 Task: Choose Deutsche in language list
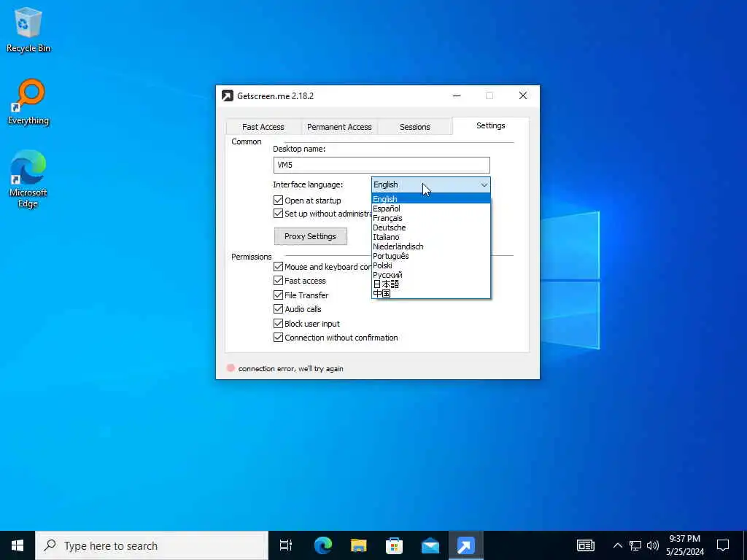pyautogui.click(x=430, y=227)
